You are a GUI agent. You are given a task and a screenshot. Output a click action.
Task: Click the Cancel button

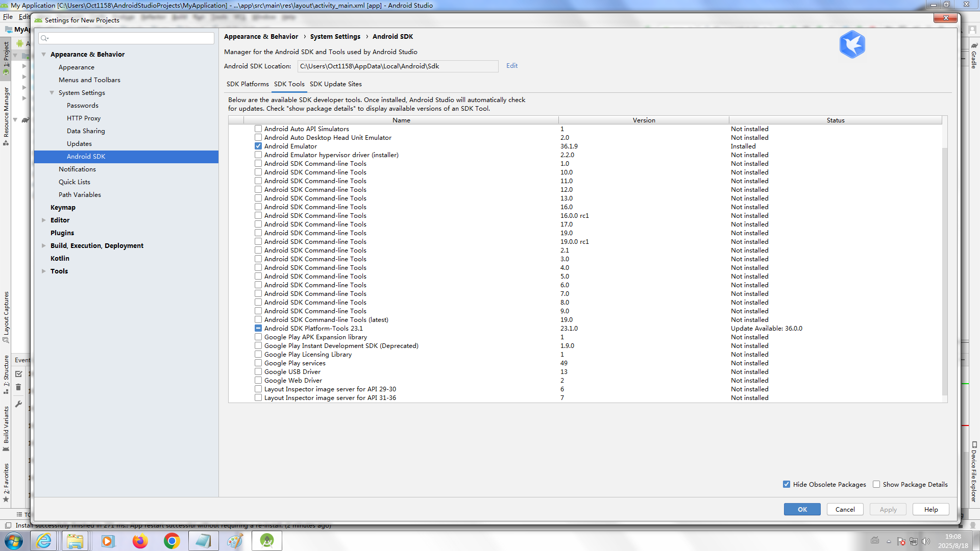point(845,509)
